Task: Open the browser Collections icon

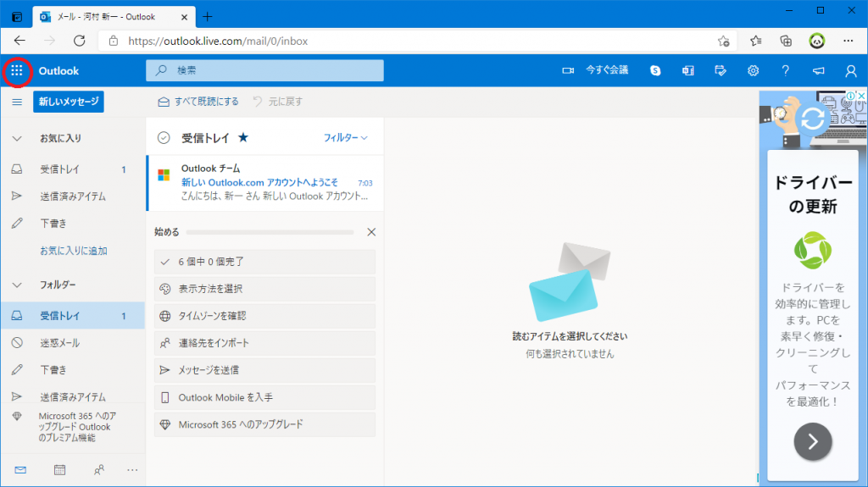Action: tap(786, 41)
